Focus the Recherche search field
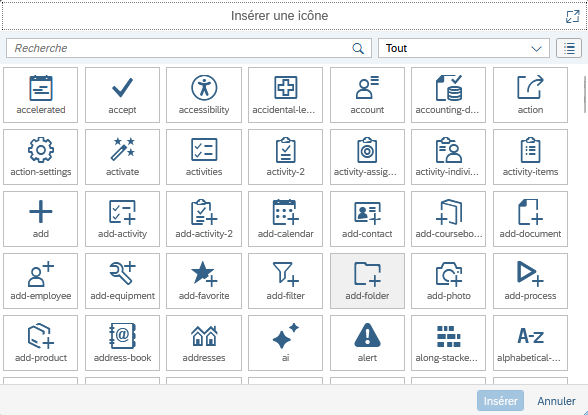Image resolution: width=588 pixels, height=415 pixels. [189, 48]
